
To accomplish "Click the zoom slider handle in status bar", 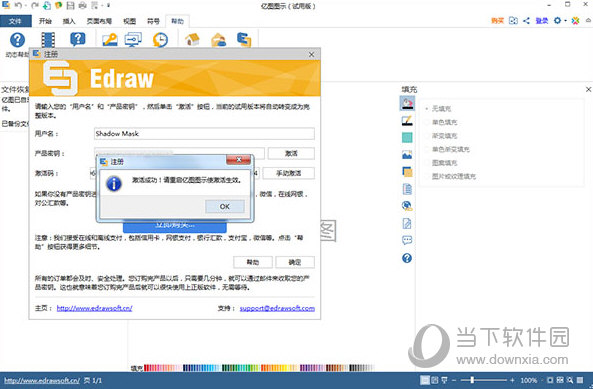I will 472,380.
